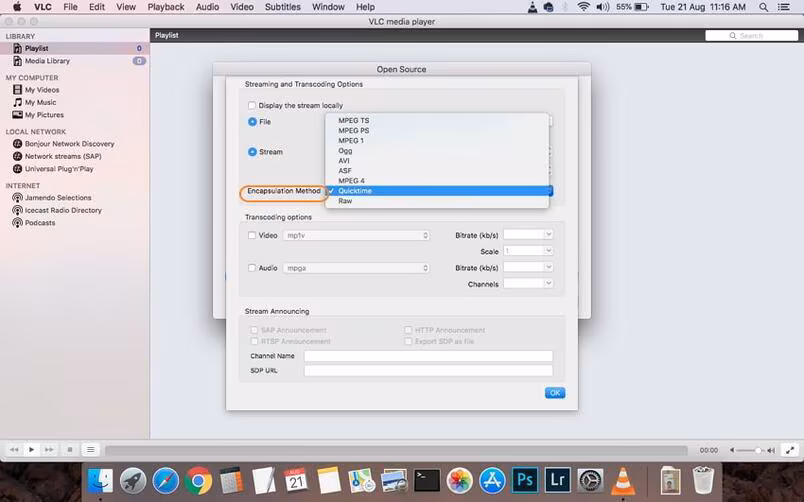The height and width of the screenshot is (502, 804).
Task: Choose Ogg from the encapsulation list
Action: tap(437, 151)
